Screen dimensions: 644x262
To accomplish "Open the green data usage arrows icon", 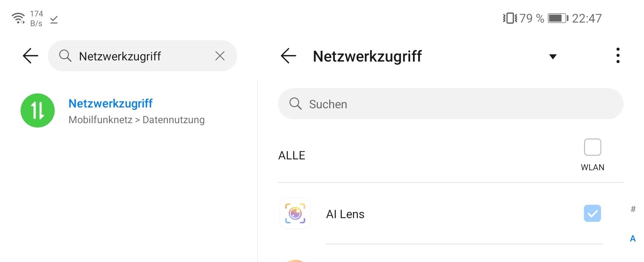I will coord(37,111).
